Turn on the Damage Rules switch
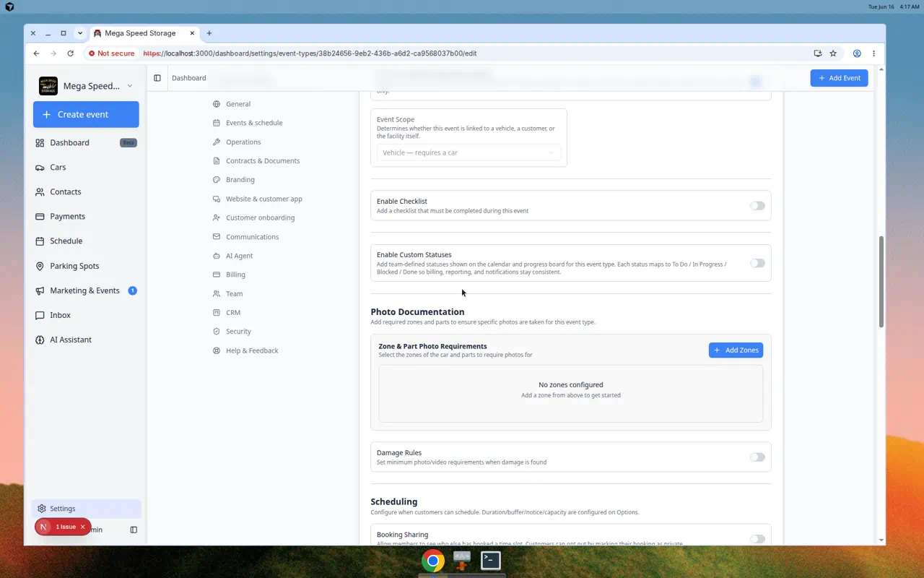 (x=757, y=457)
